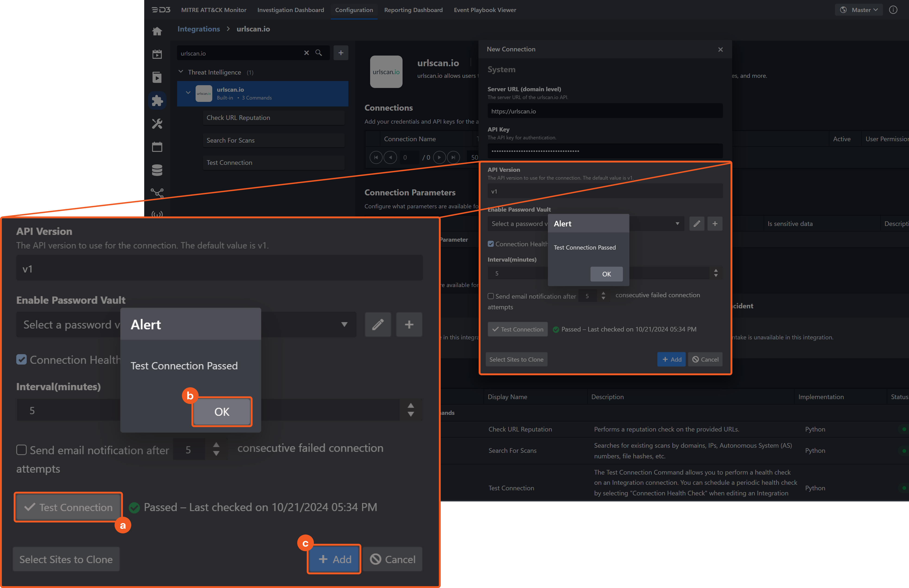This screenshot has width=909, height=588.
Task: Toggle the Connection Health checkbox in the enlarged panel
Action: 21,359
